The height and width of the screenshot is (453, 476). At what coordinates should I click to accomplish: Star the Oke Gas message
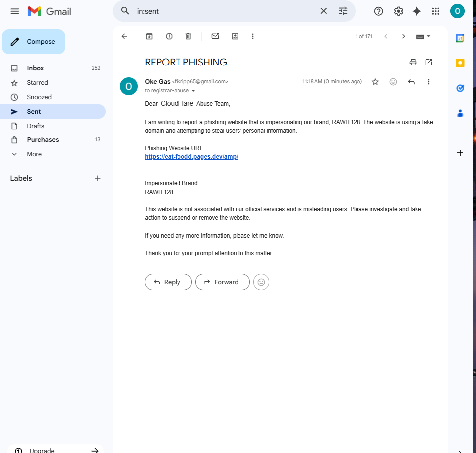point(375,82)
